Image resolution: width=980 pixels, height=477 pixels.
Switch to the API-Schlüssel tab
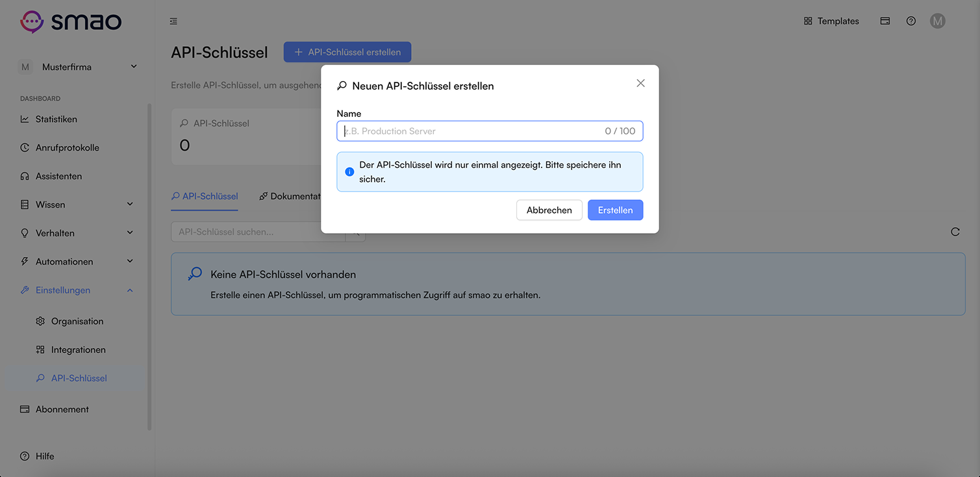tap(205, 197)
